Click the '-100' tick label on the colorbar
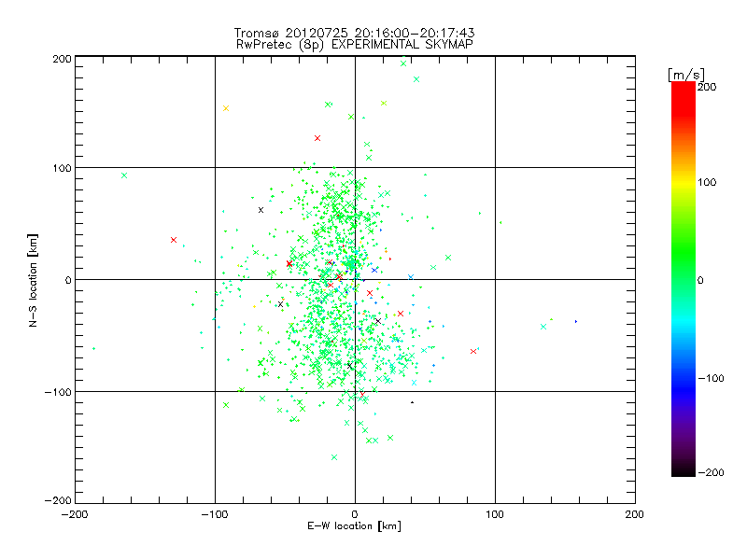The image size is (747, 560). [711, 379]
